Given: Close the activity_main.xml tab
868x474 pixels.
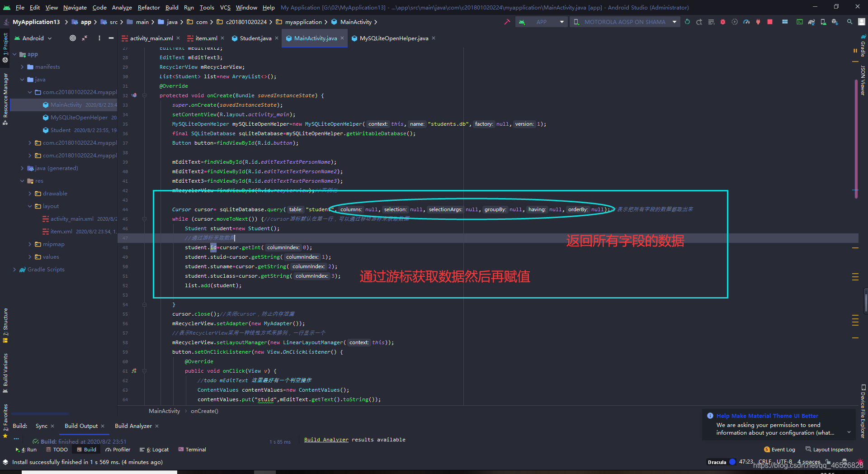Looking at the screenshot, I should (178, 38).
